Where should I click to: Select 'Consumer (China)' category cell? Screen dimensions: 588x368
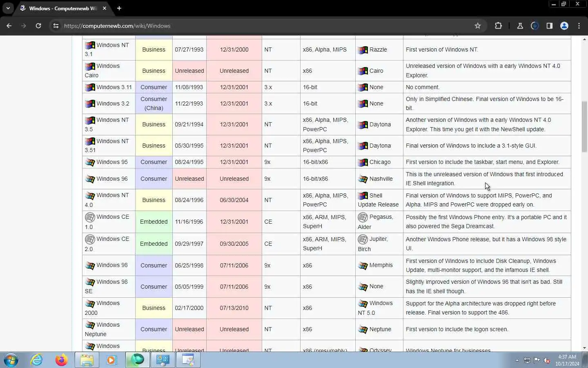click(154, 103)
